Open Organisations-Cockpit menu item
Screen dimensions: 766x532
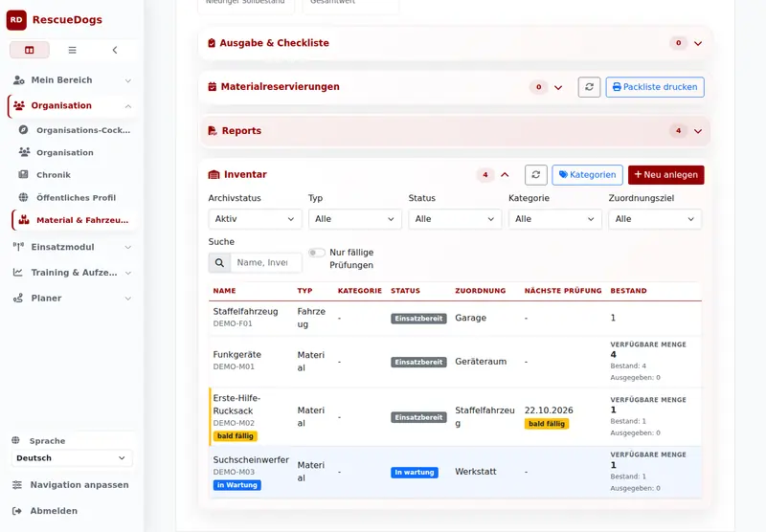pyautogui.click(x=75, y=130)
